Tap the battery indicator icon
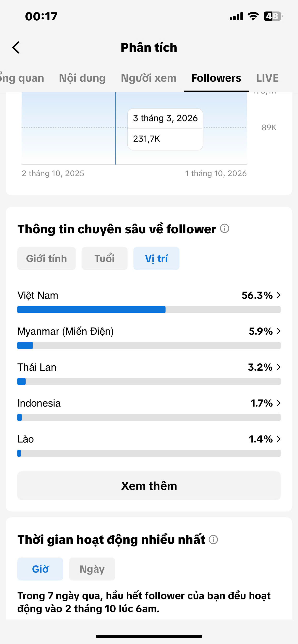This screenshot has height=644, width=298. pyautogui.click(x=273, y=16)
